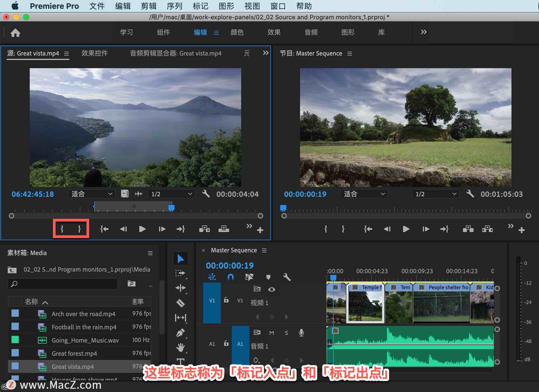Select the Razor tool in toolbar
Screen dimensions: 539x392
point(180,303)
